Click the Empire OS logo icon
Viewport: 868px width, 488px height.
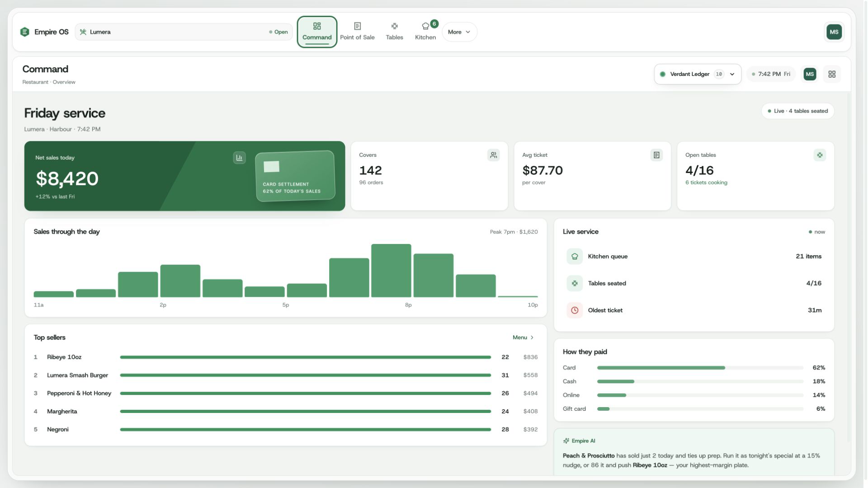(x=24, y=32)
